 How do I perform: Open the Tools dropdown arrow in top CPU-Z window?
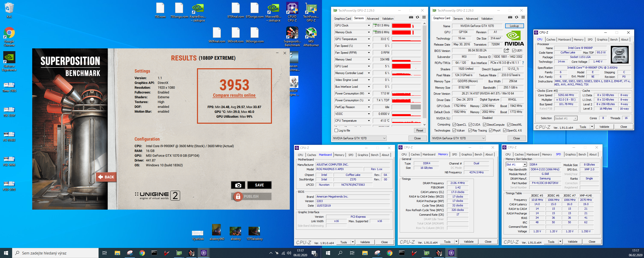[x=592, y=127]
